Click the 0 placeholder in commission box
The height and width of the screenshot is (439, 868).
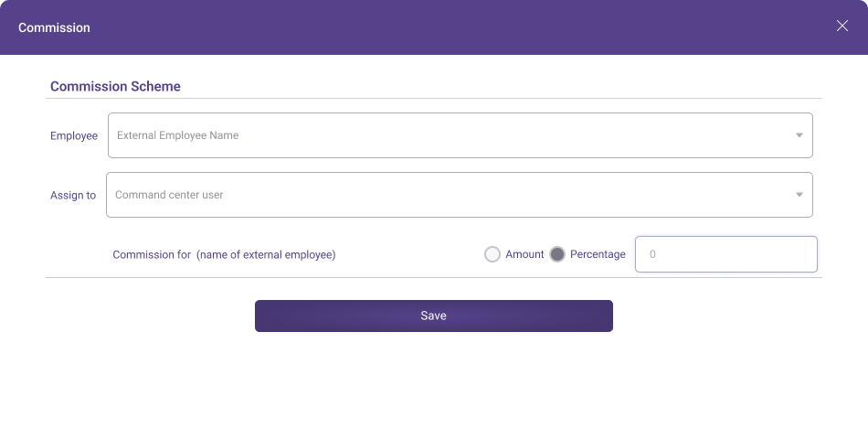652,254
